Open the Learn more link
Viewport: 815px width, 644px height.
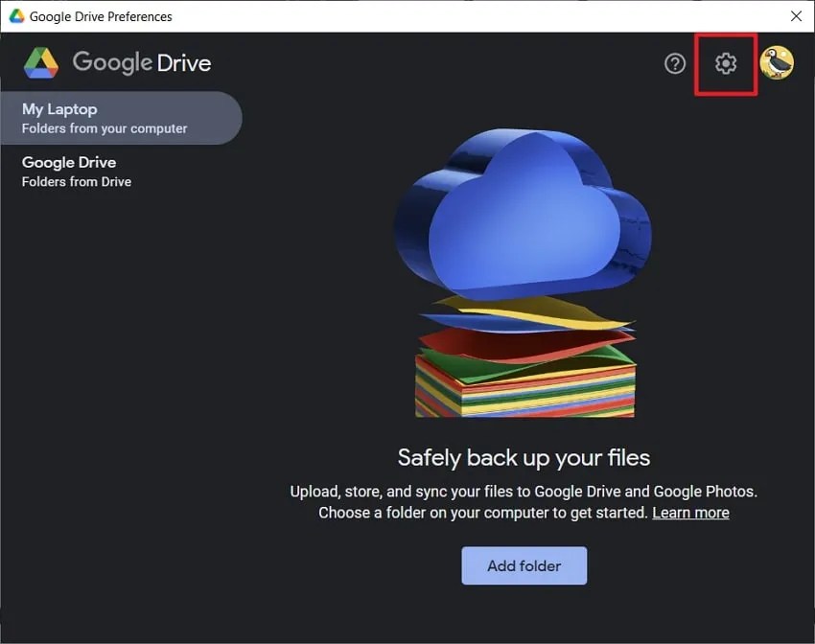[x=690, y=513]
